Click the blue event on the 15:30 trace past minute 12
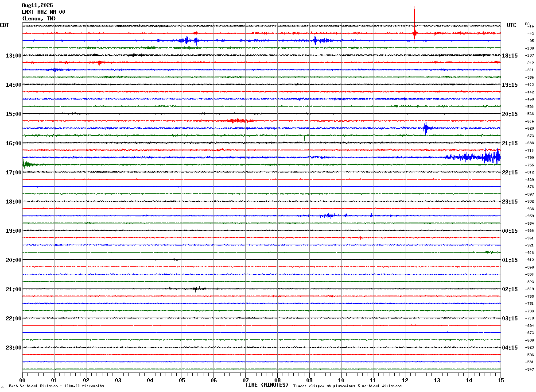The image size is (536, 392). tap(426, 128)
